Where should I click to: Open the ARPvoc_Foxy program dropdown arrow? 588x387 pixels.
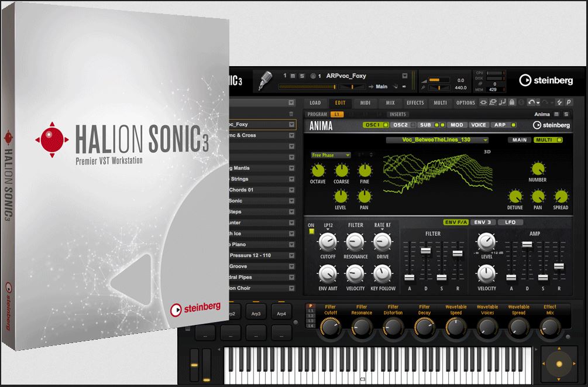[405, 76]
